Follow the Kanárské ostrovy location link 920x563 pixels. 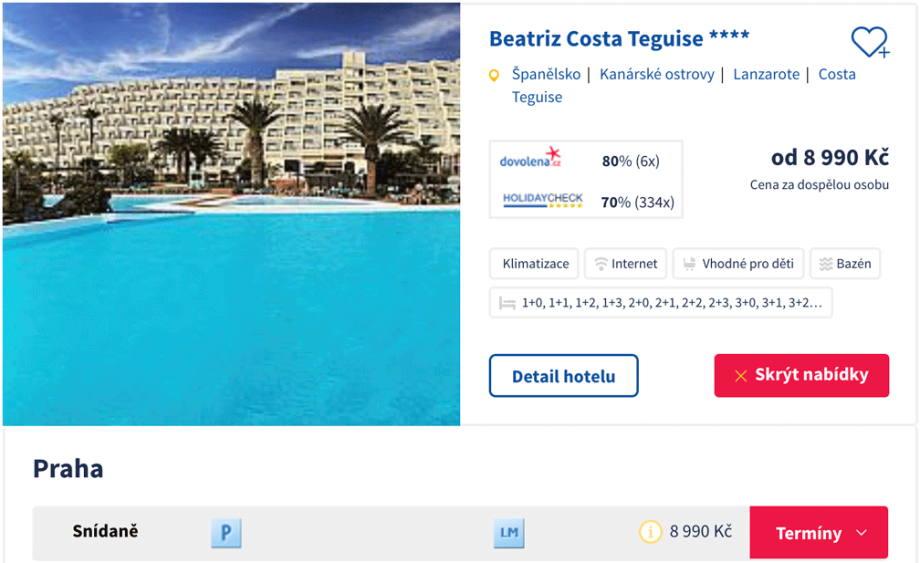click(x=657, y=74)
